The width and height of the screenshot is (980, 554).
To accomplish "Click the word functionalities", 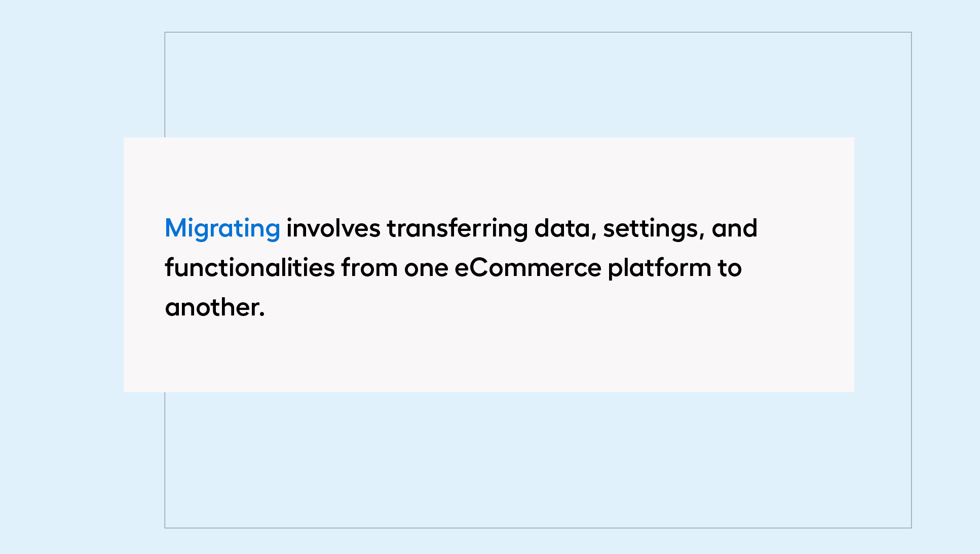I will 250,267.
